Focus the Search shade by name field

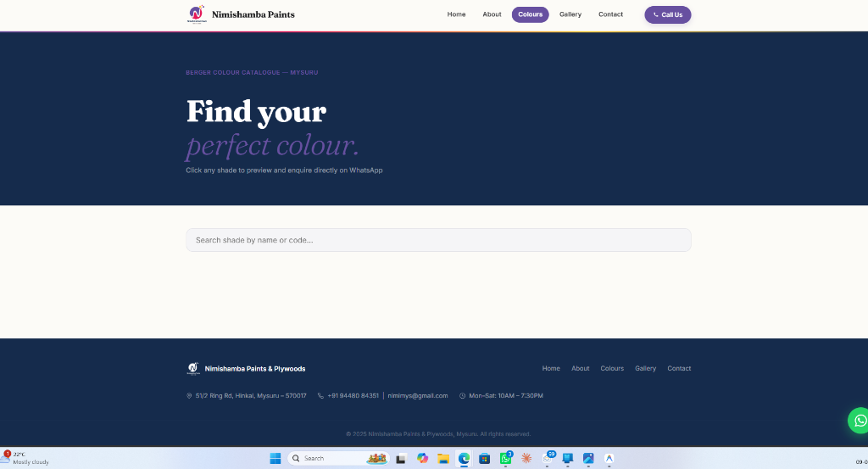438,240
